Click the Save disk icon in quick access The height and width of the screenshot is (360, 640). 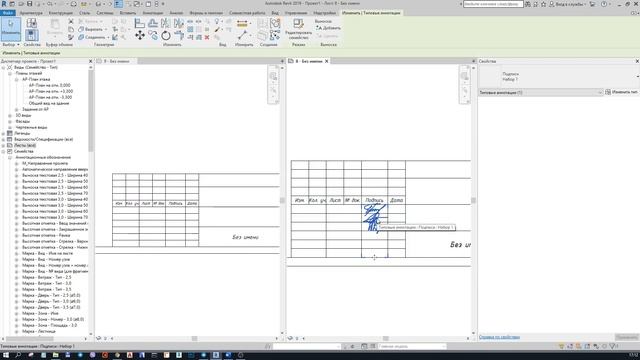pos(29,4)
